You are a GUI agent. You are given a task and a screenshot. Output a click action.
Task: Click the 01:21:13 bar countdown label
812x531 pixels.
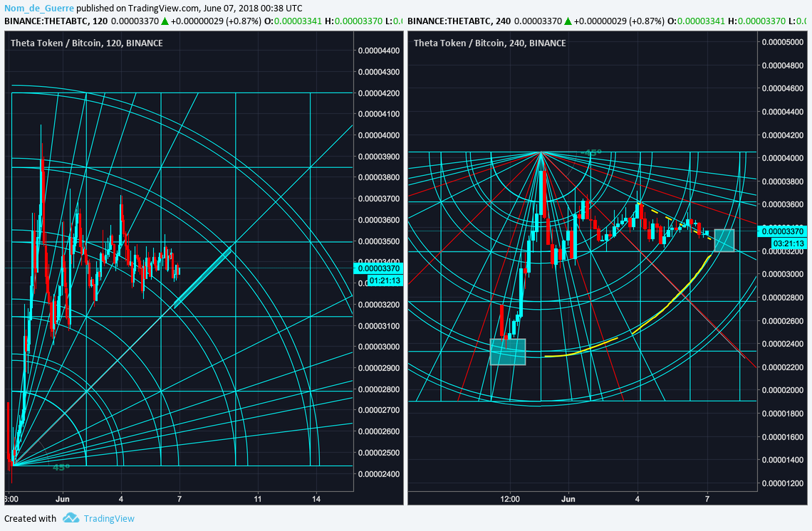[x=385, y=280]
